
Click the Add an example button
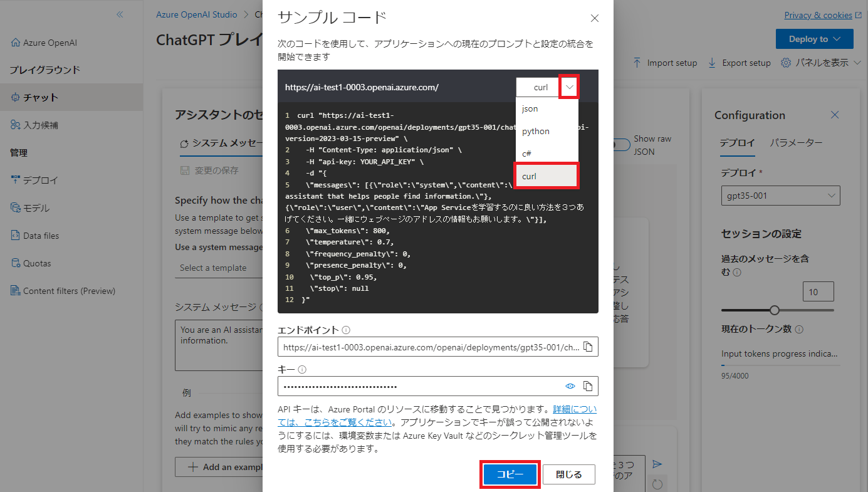pyautogui.click(x=219, y=467)
